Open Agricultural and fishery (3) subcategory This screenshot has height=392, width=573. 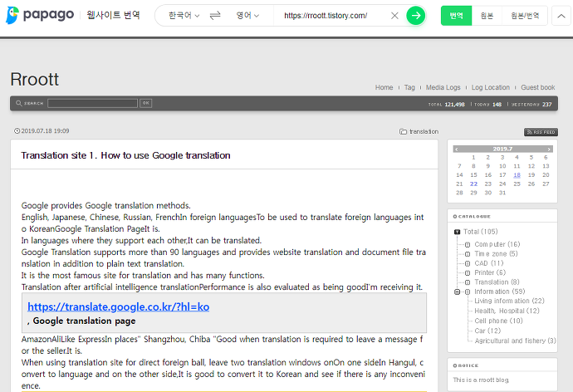point(515,341)
